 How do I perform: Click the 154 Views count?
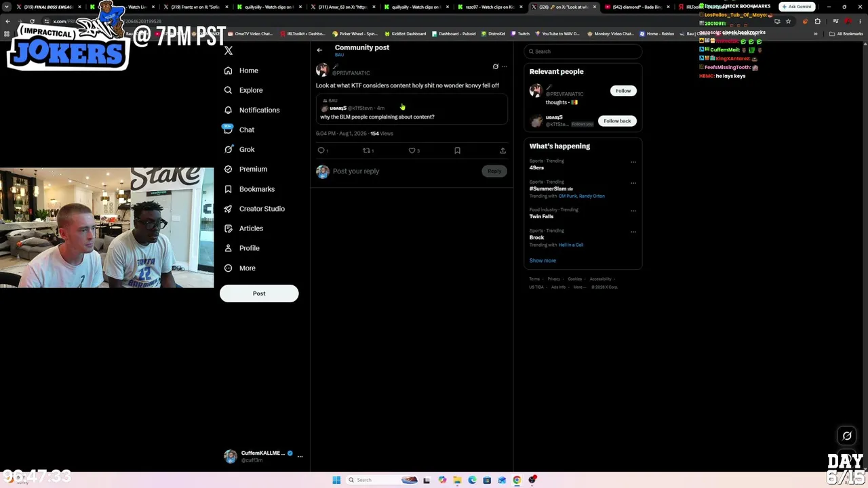[x=382, y=134]
